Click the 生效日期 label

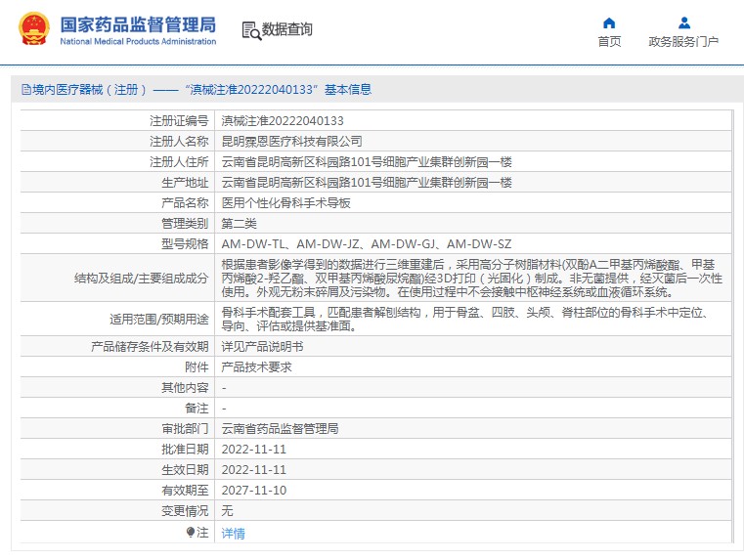[x=185, y=470]
